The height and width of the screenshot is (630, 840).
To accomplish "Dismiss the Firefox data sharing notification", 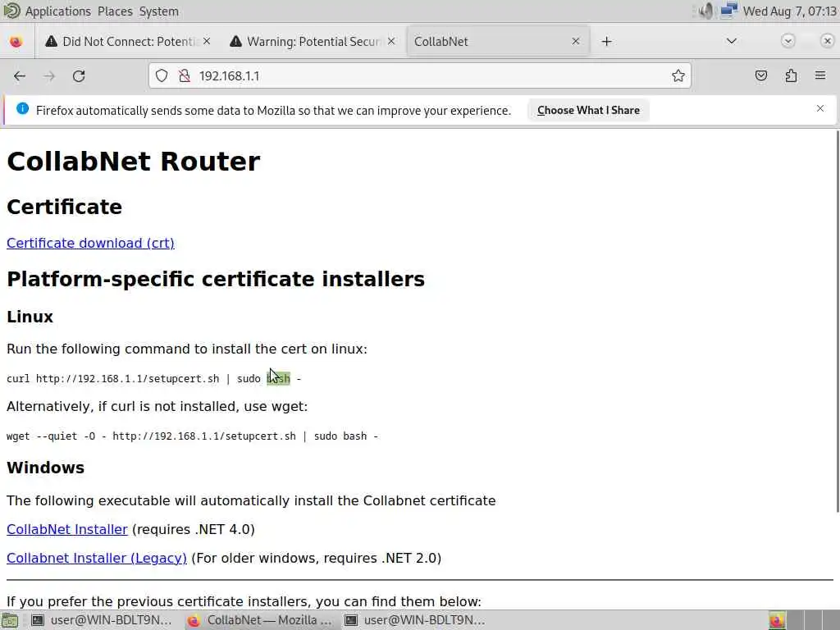I will click(819, 109).
